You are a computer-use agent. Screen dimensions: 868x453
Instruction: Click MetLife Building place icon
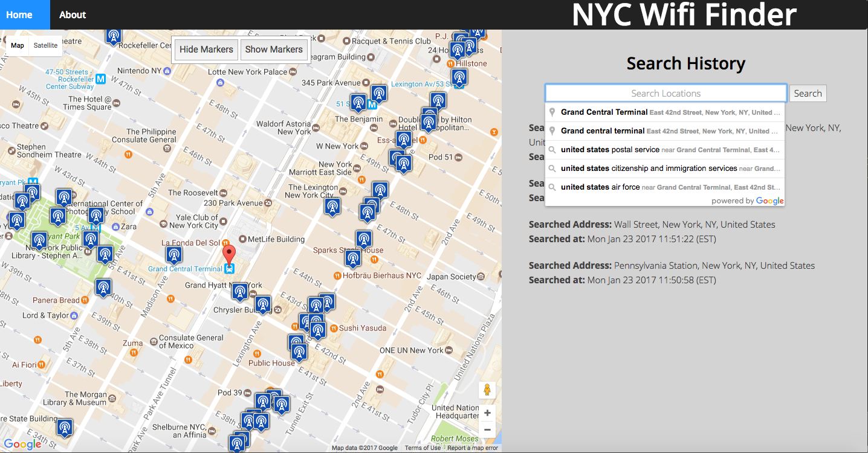(242, 239)
